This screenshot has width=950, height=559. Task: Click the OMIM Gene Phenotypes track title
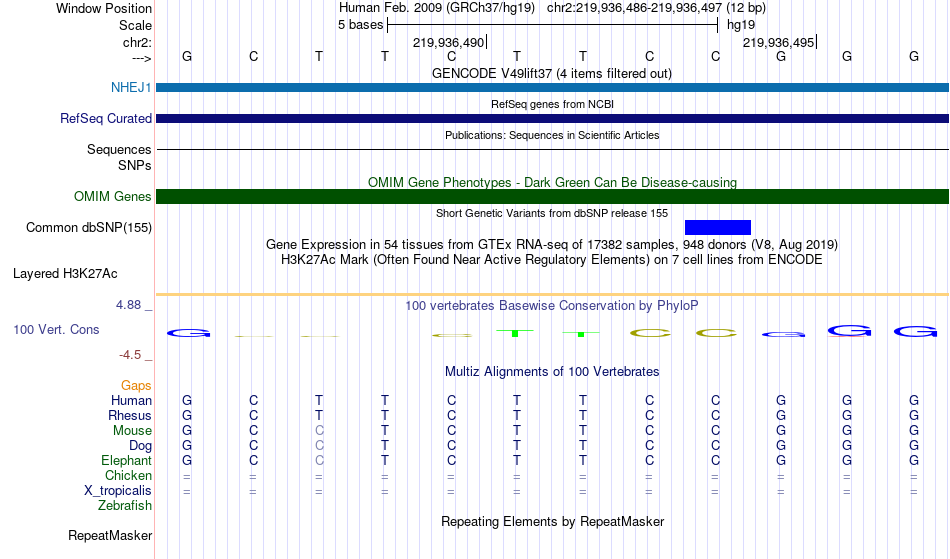pos(552,182)
